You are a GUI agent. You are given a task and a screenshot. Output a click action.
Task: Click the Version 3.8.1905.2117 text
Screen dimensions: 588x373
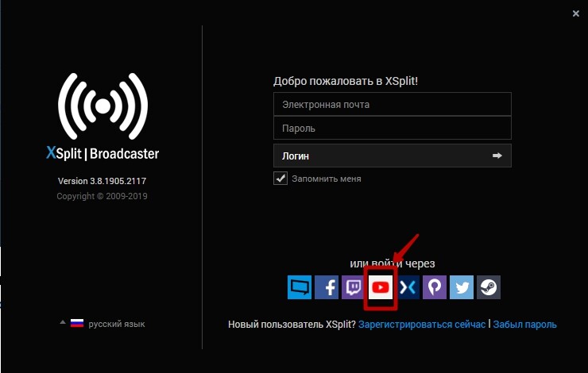click(102, 181)
